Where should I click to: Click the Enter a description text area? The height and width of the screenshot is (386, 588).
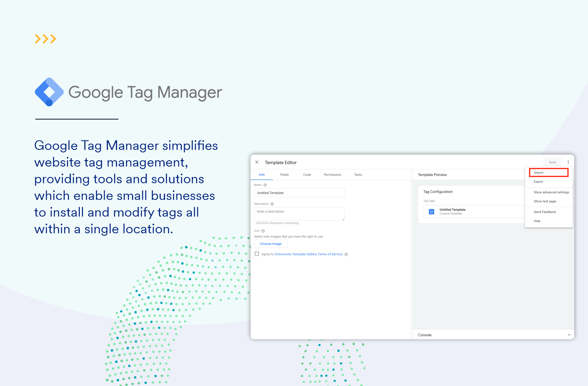point(299,214)
